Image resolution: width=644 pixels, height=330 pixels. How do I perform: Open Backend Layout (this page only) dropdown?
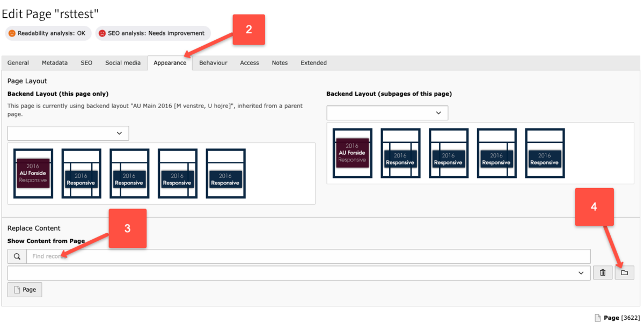point(68,133)
